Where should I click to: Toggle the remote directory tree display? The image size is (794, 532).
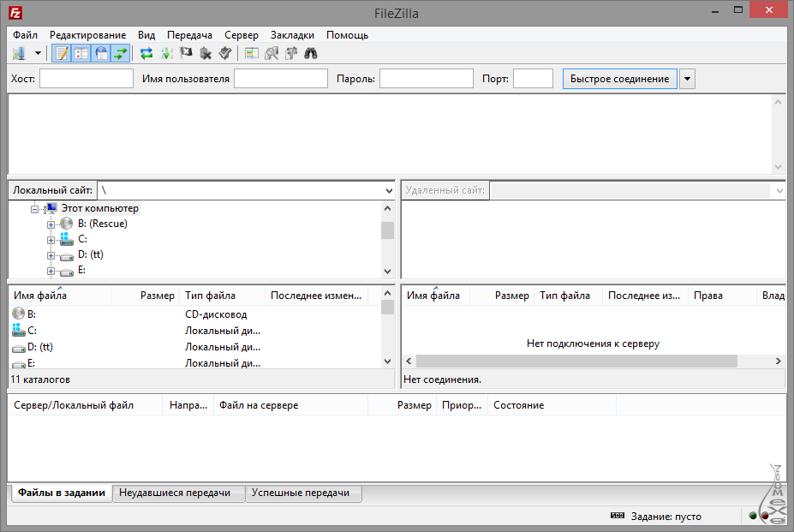(x=101, y=53)
